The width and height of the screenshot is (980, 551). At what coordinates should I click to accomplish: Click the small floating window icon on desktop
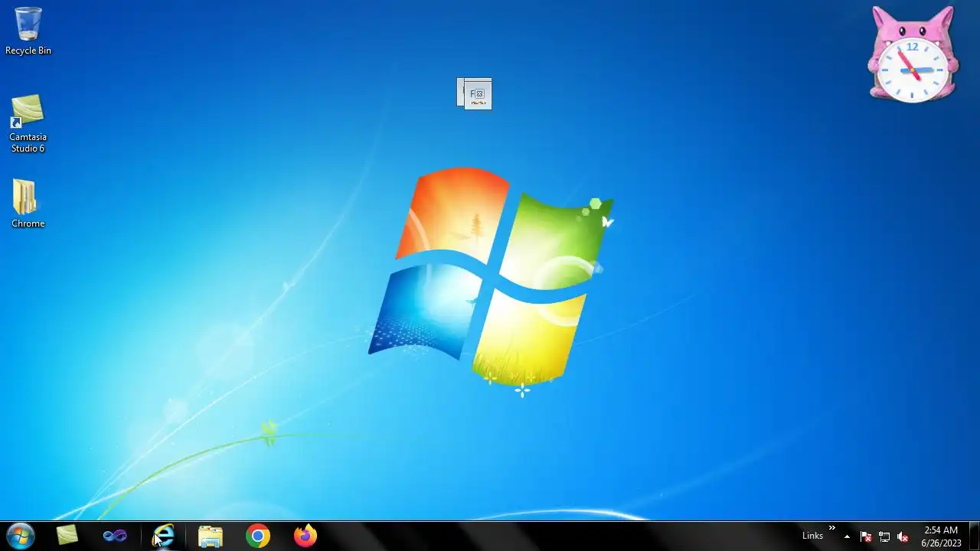(x=475, y=93)
